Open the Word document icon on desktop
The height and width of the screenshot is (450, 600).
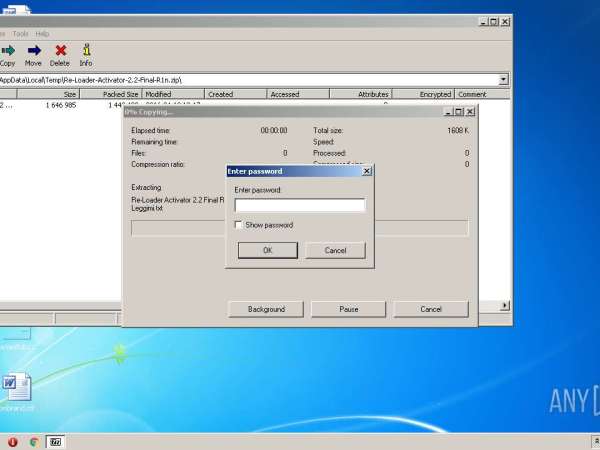16,387
